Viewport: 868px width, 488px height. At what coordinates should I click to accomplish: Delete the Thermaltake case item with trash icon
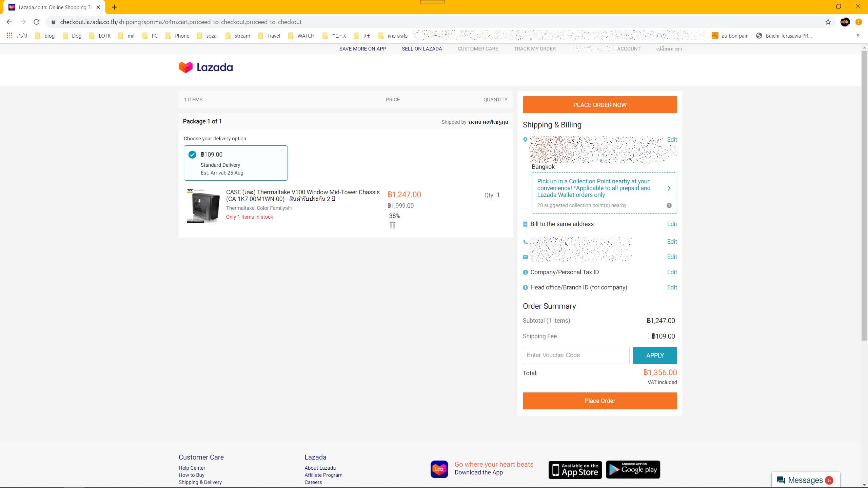click(x=392, y=225)
